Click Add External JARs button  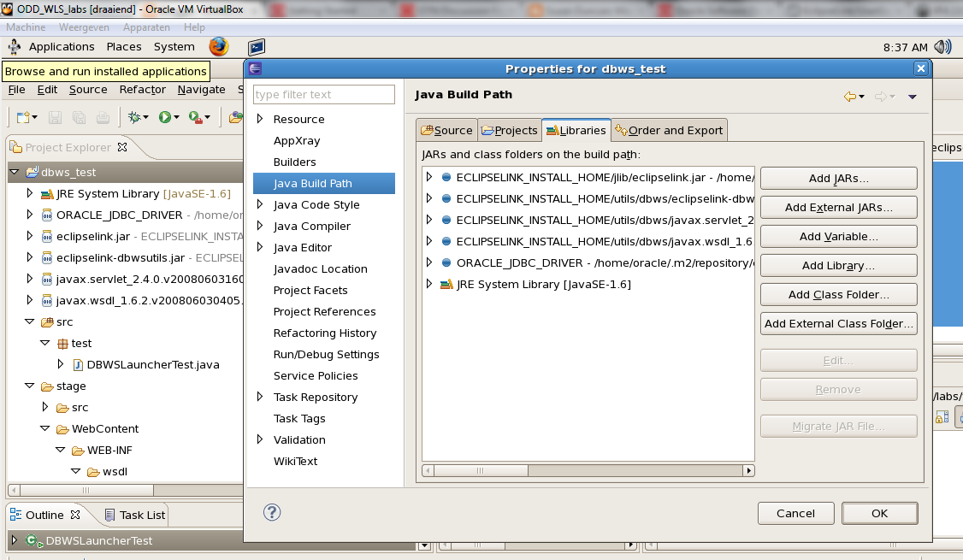(x=838, y=208)
